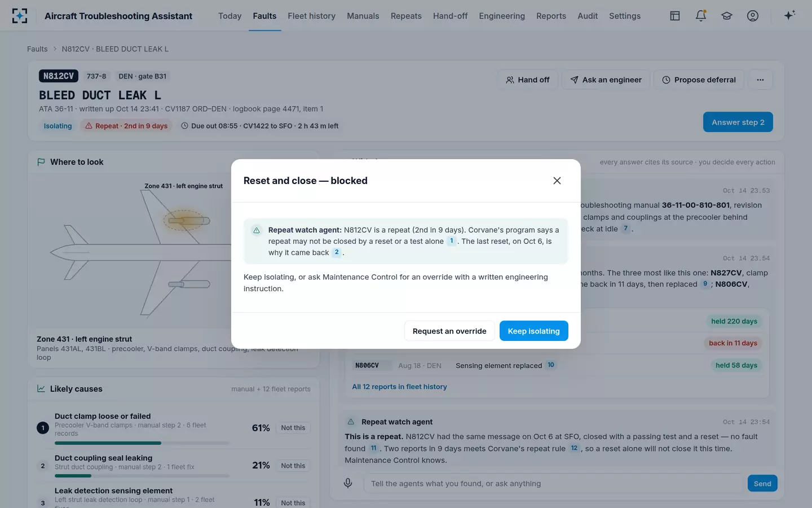Open citation 7 after 'at idle'
812x508 pixels.
point(625,229)
